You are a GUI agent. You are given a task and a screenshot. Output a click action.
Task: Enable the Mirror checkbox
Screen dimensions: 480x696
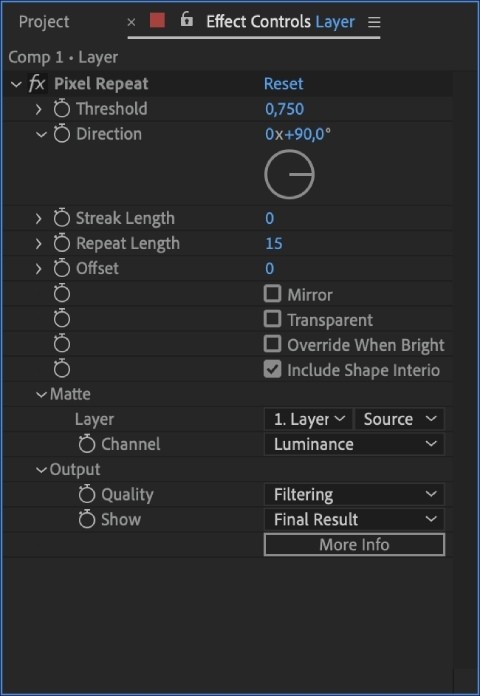click(x=272, y=294)
